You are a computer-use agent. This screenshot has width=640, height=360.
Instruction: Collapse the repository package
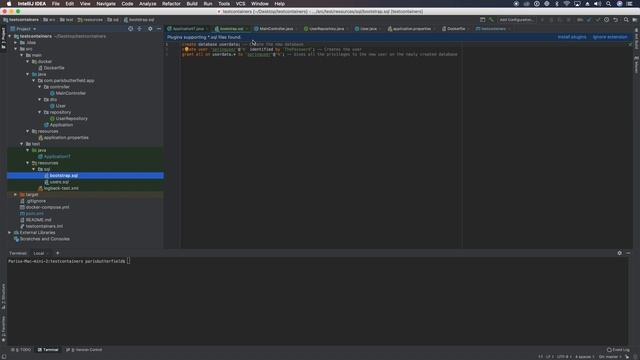(x=40, y=112)
